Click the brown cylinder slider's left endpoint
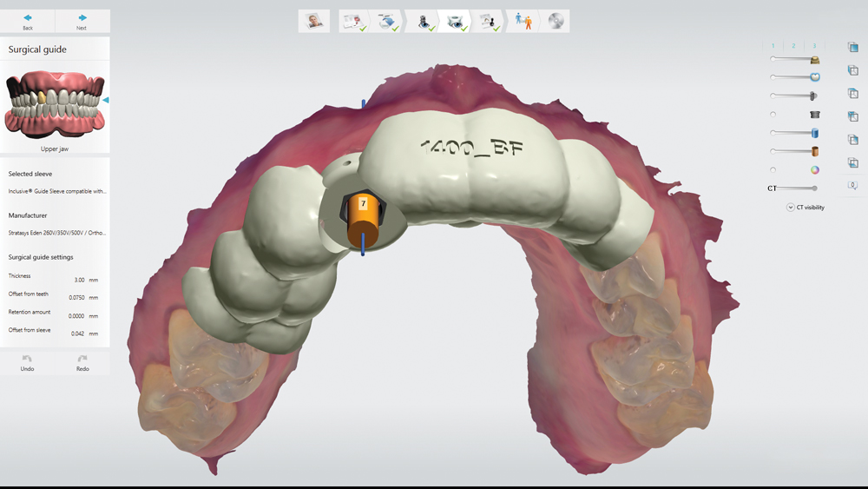This screenshot has width=868, height=489. coord(773,151)
